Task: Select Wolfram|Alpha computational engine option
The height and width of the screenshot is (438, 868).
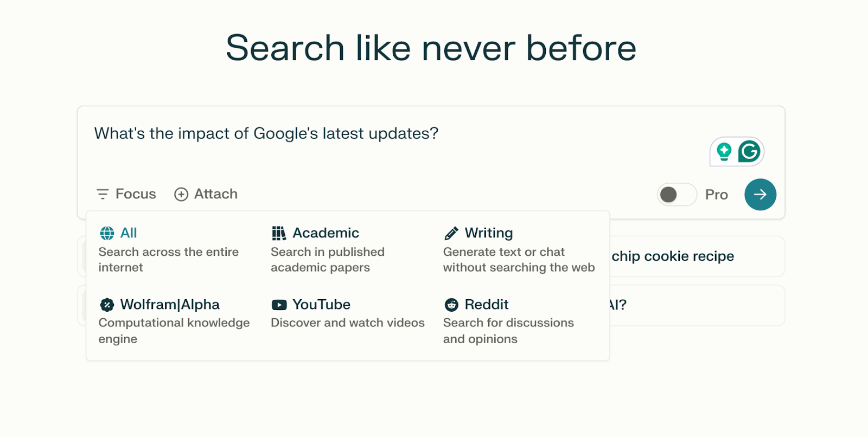Action: [170, 305]
